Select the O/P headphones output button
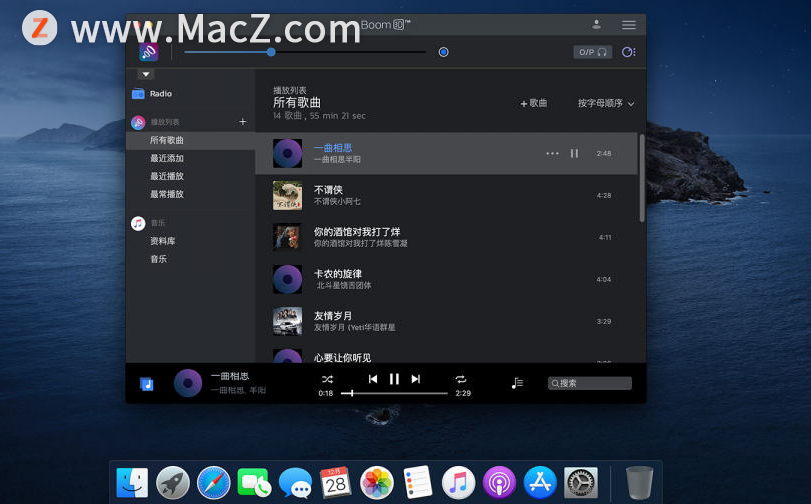The width and height of the screenshot is (811, 504). [593, 52]
